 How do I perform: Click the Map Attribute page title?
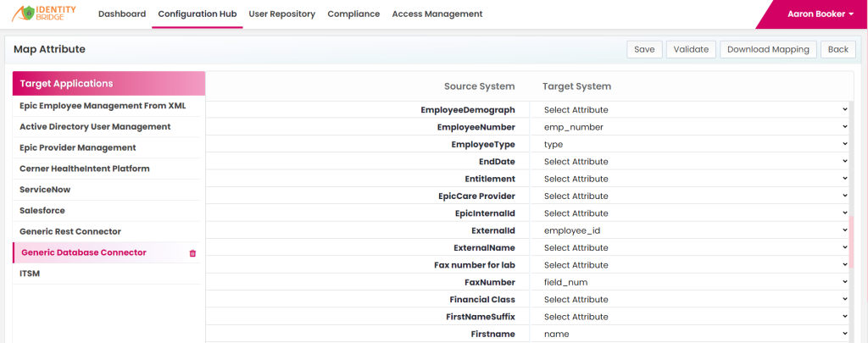coord(49,49)
